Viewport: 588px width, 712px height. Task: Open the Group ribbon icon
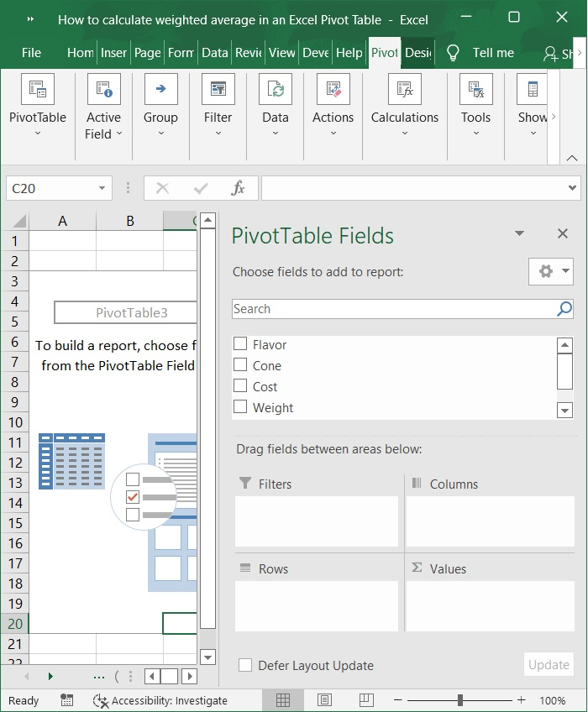tap(160, 89)
